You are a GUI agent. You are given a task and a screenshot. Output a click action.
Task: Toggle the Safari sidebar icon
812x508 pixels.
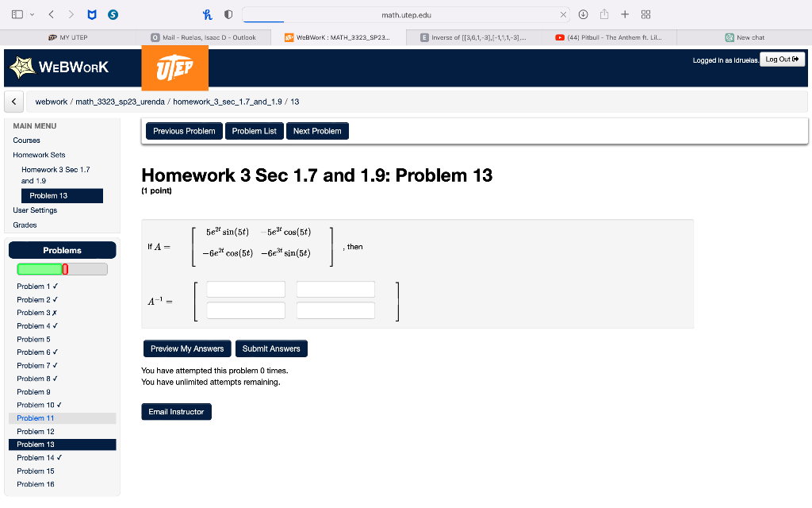[17, 14]
